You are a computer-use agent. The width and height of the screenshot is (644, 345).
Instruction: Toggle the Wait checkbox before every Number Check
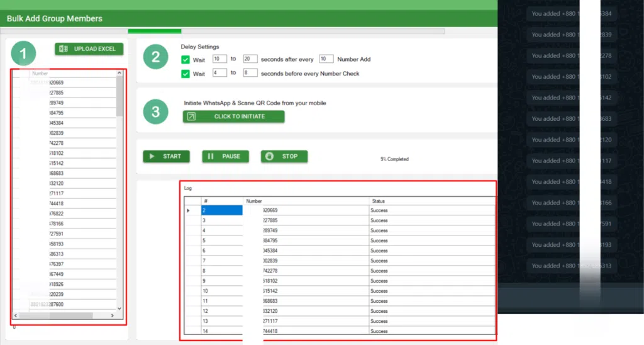(x=186, y=74)
